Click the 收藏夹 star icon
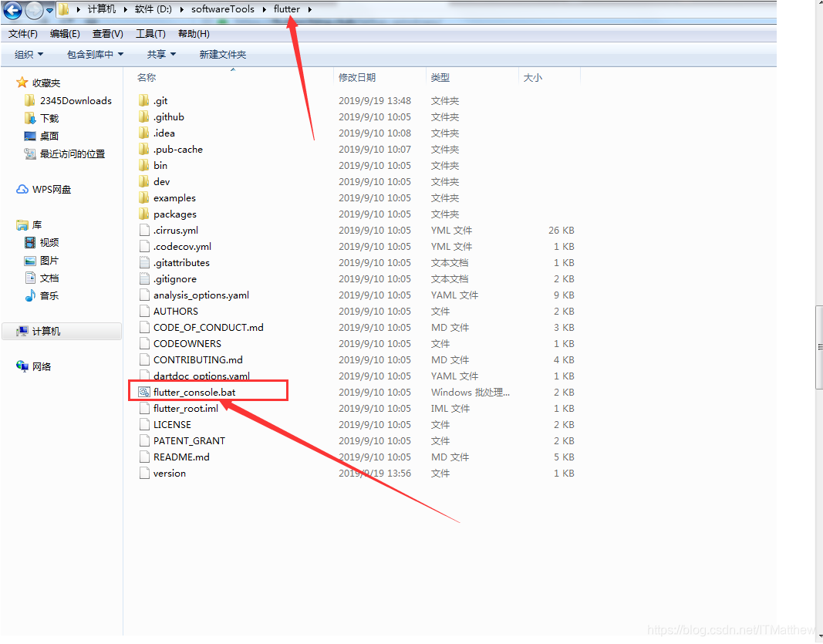823x644 pixels. point(22,83)
